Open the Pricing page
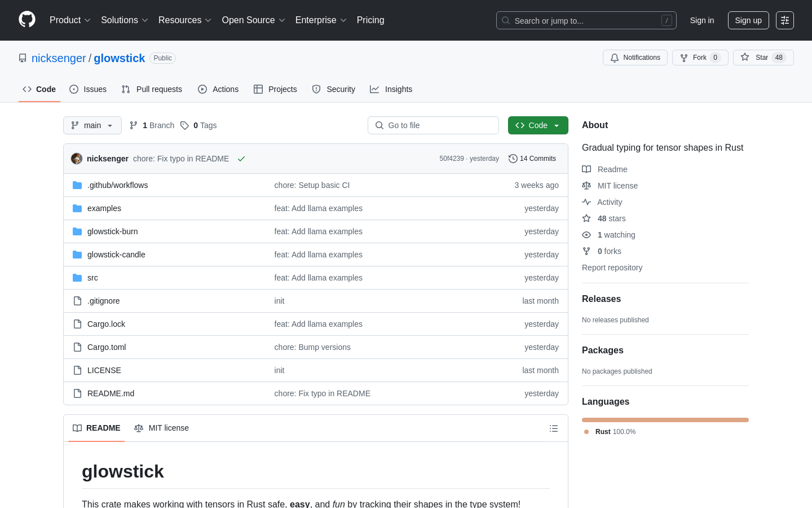The image size is (812, 508). click(x=370, y=20)
